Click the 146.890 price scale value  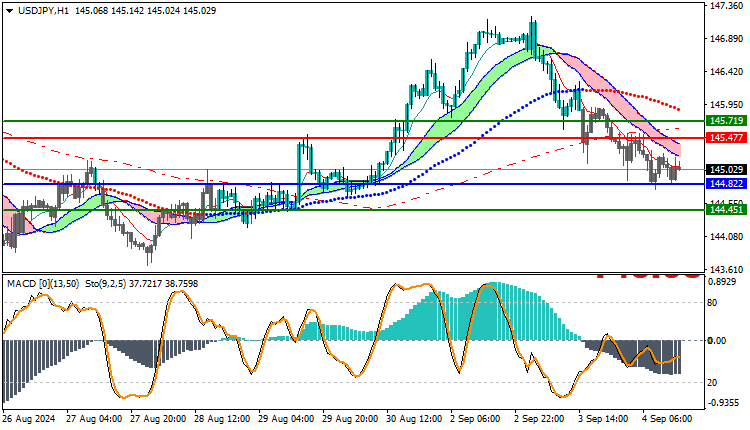[727, 39]
